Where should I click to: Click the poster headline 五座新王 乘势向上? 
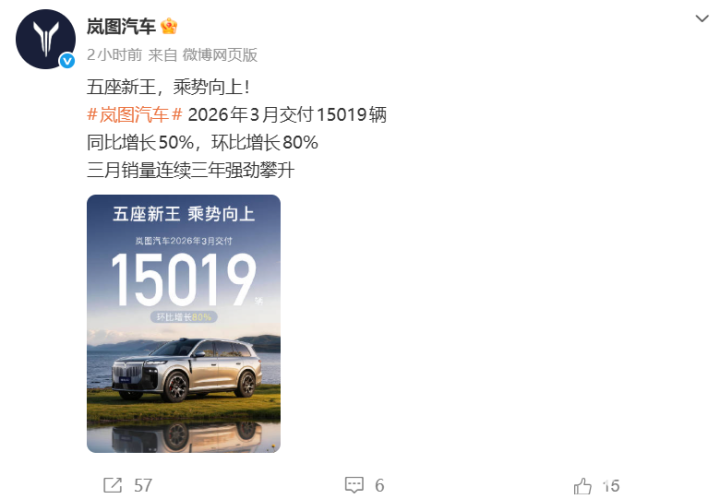click(184, 214)
